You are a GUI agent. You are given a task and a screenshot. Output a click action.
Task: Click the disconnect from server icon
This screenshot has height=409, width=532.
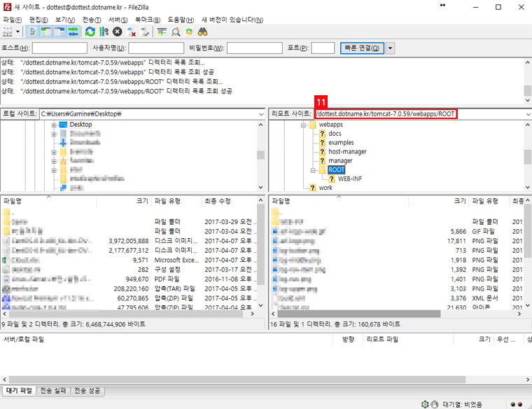tap(131, 32)
